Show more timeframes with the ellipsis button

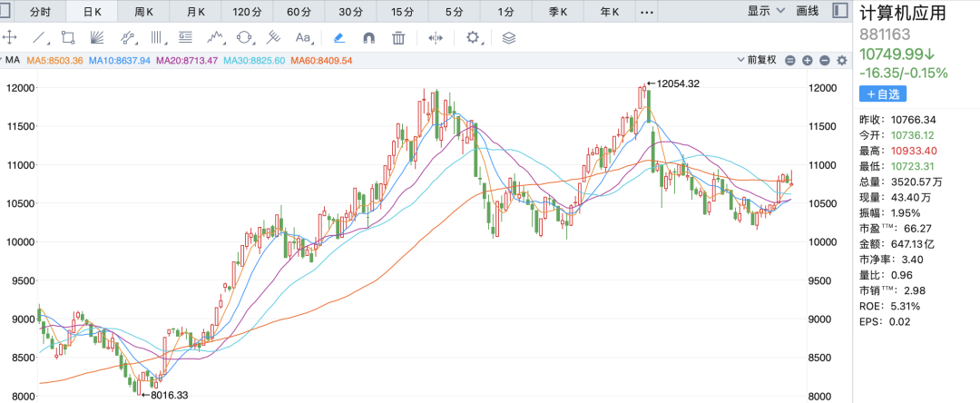click(x=646, y=12)
